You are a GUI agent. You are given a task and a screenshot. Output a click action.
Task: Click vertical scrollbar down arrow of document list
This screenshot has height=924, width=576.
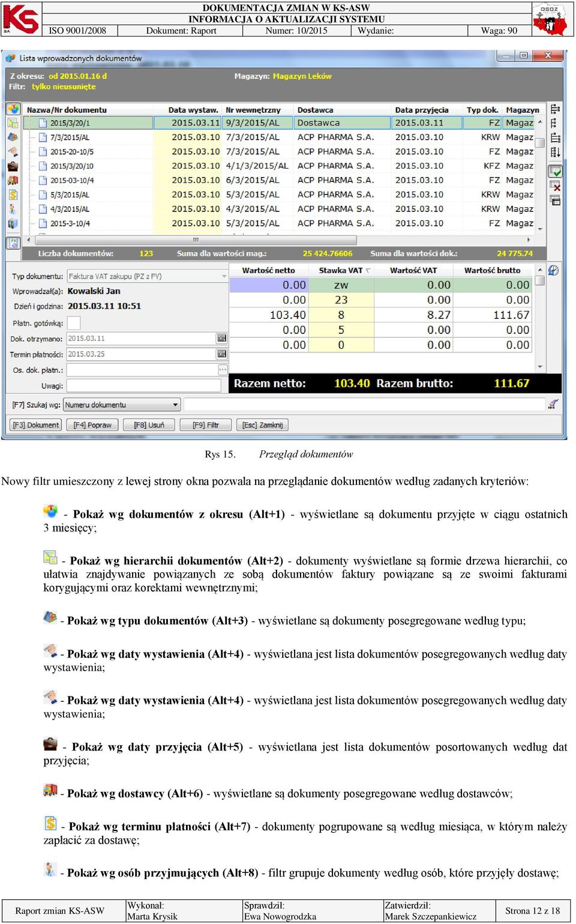540,229
